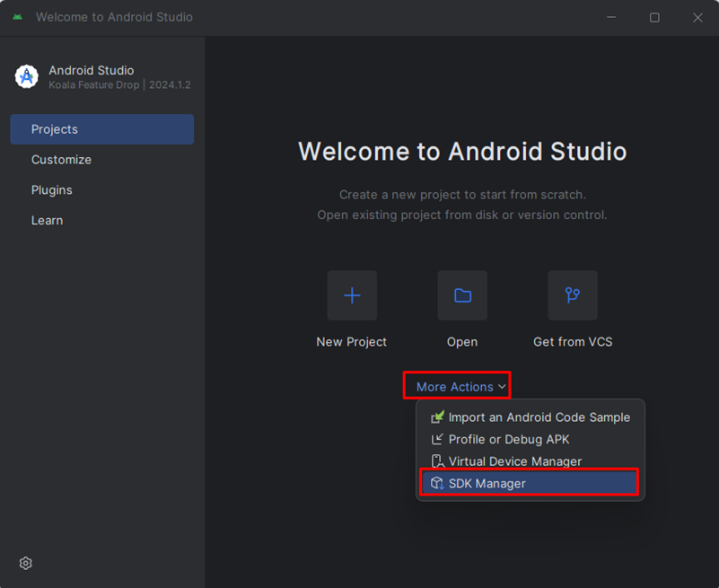The image size is (719, 588).
Task: Click the 'Open existing project from disk' line
Action: (462, 215)
